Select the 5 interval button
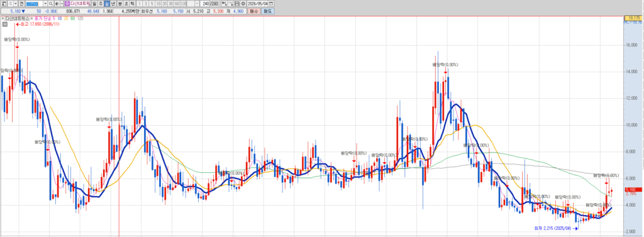Viewport: 644px width, 237px height. 152,4
